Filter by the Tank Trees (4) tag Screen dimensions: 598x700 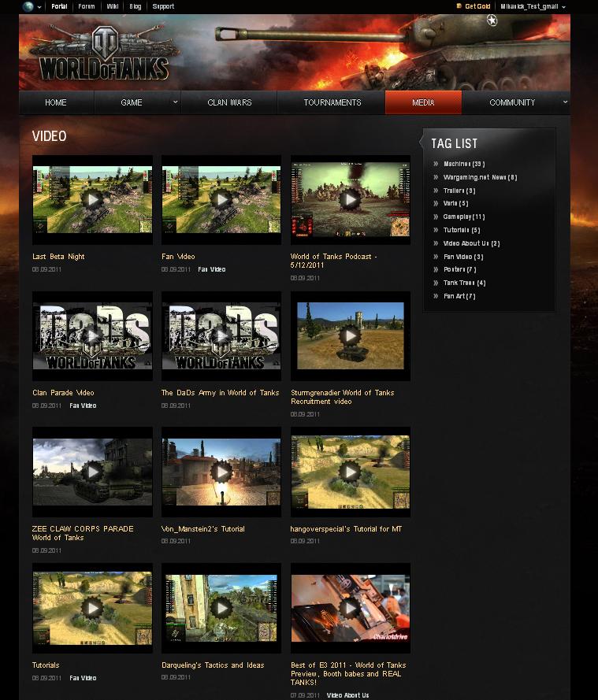pyautogui.click(x=465, y=283)
